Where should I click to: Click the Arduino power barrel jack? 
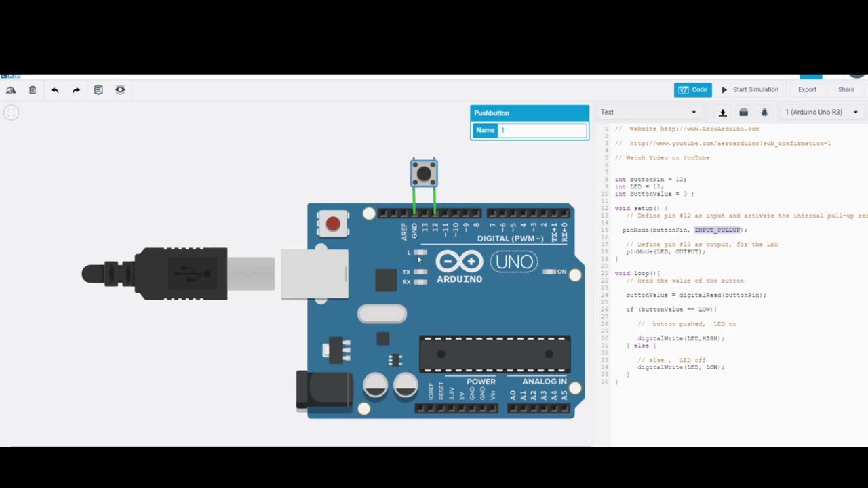click(324, 391)
